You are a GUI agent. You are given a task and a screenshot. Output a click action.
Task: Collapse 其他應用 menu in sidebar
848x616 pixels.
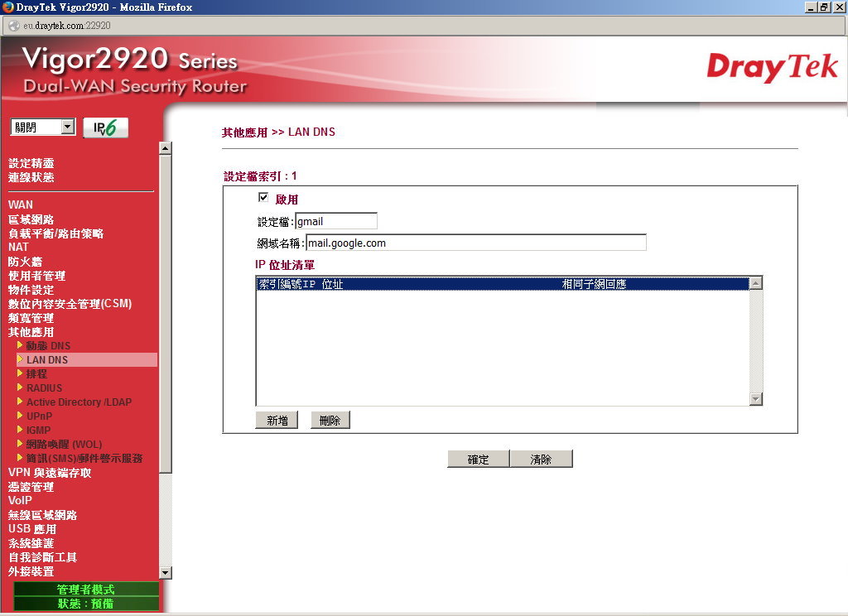coord(31,331)
